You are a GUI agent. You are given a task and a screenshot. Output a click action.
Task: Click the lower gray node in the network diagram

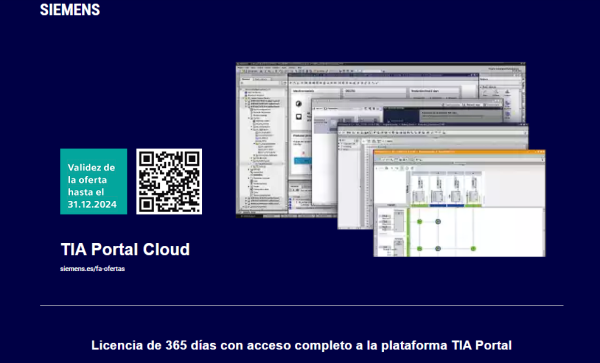(438, 249)
